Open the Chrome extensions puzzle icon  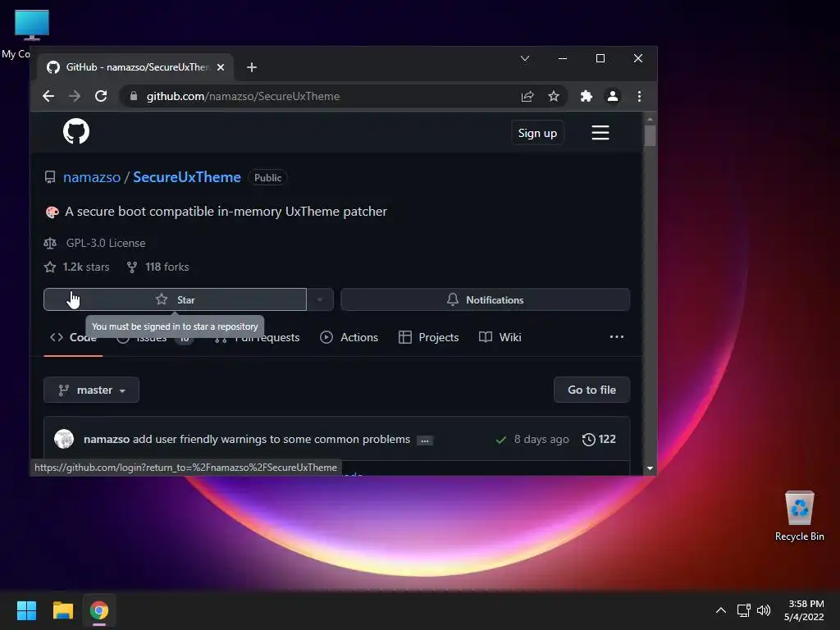click(x=586, y=97)
